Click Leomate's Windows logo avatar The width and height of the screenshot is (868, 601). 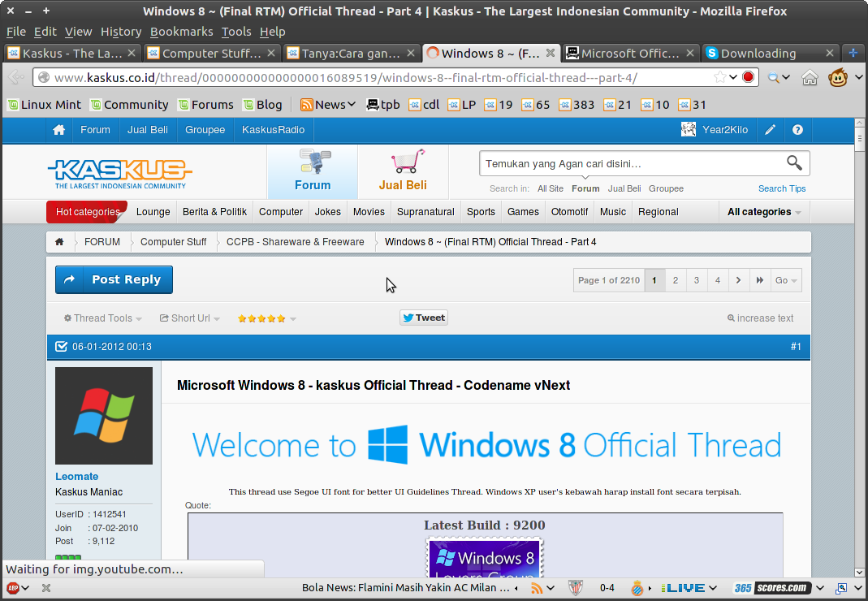pos(104,416)
